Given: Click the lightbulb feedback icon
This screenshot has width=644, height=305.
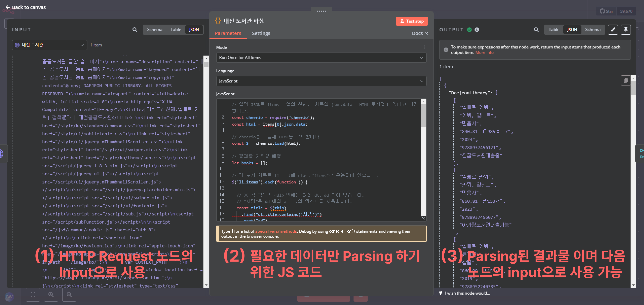Looking at the screenshot, I should (441, 293).
